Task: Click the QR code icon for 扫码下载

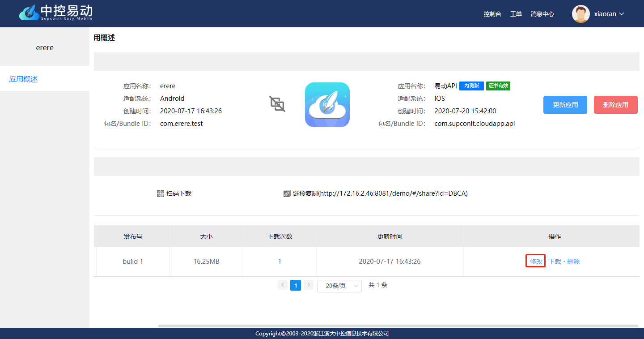Action: pyautogui.click(x=161, y=193)
